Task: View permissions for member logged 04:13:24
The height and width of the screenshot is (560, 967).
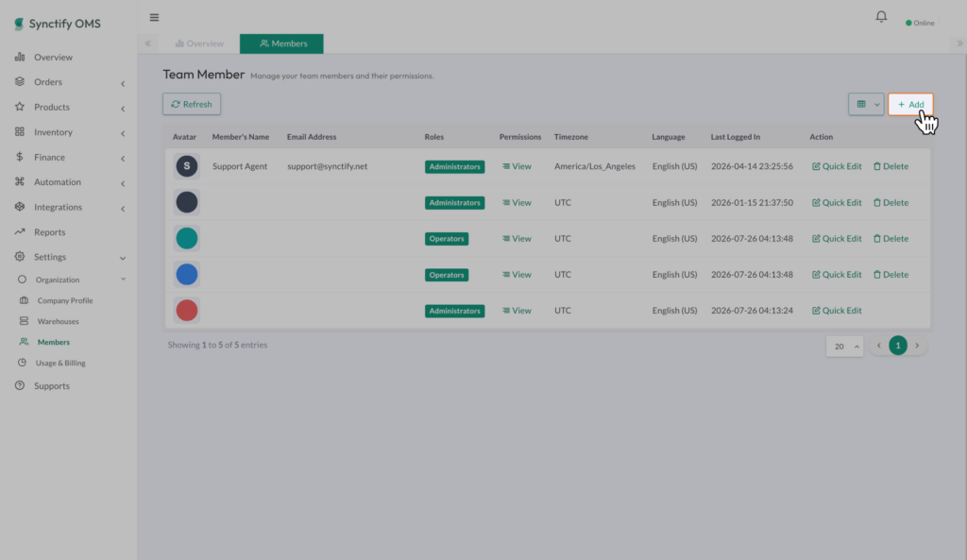Action: point(517,311)
